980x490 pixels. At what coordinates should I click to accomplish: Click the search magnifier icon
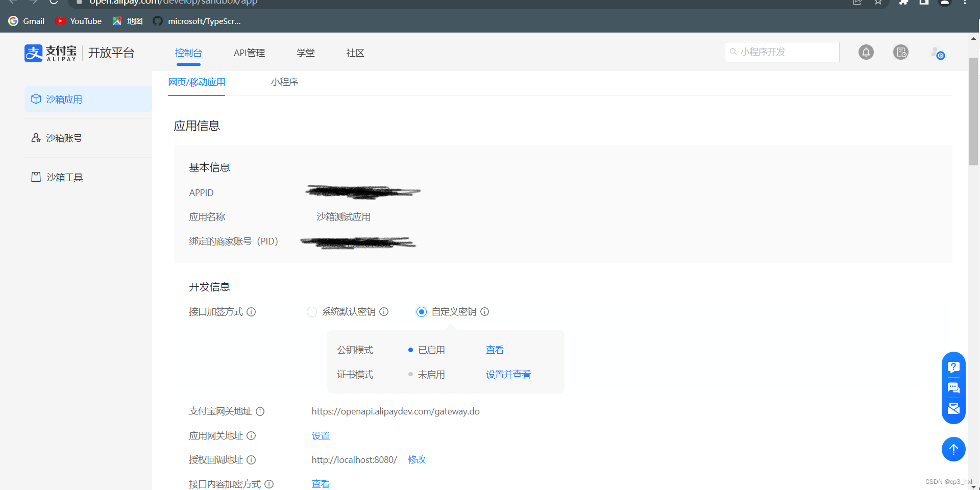tap(733, 52)
